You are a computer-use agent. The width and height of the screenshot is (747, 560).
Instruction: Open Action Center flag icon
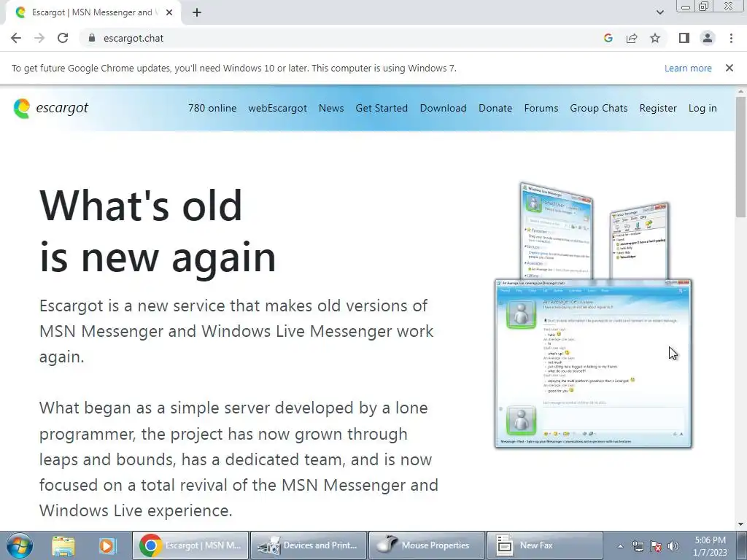[656, 546]
